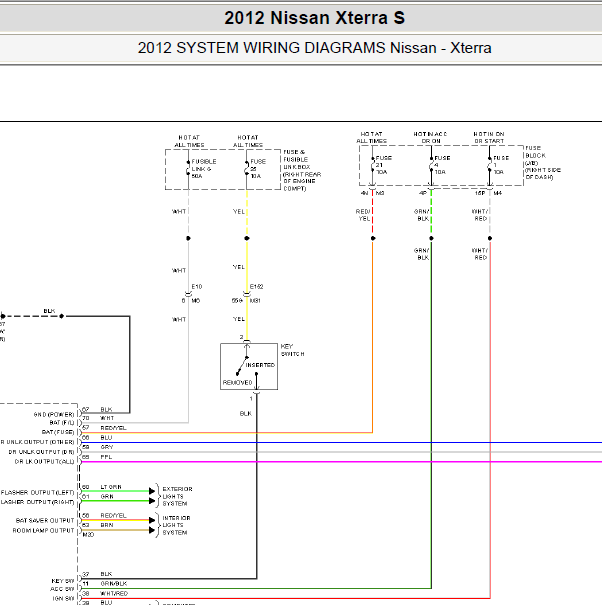Click the "FUSE 1 10A" label
602x605 pixels.
click(x=501, y=165)
